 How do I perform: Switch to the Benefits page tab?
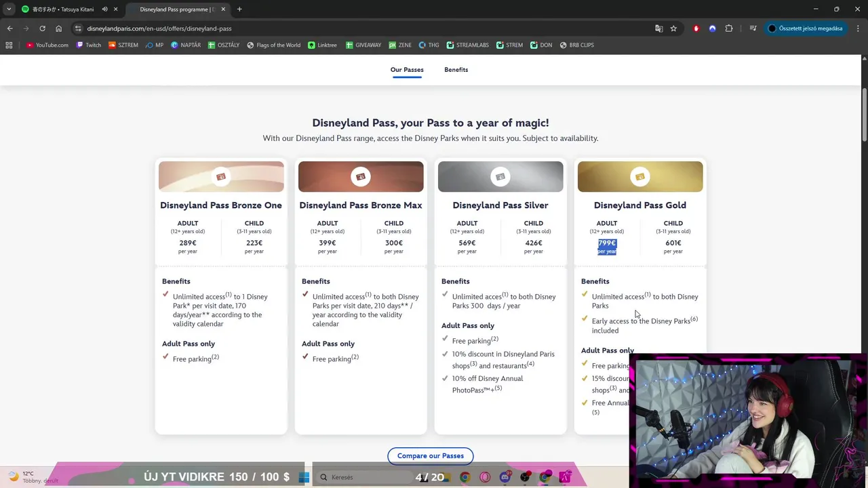[x=456, y=70]
